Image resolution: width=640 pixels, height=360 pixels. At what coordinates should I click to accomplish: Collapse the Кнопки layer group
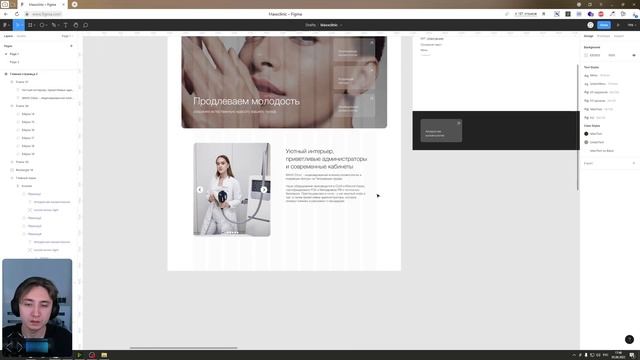click(18, 186)
